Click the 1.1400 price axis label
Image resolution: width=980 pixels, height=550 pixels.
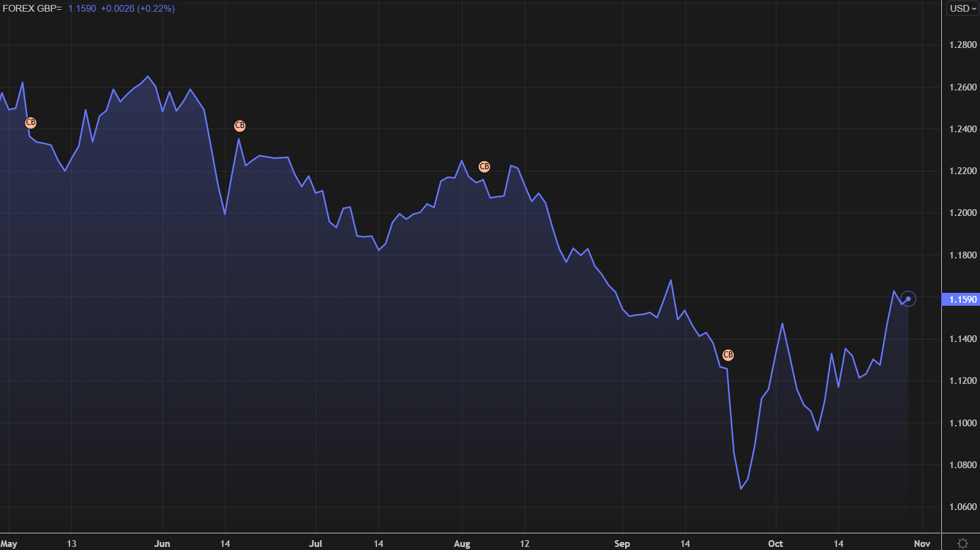point(963,339)
